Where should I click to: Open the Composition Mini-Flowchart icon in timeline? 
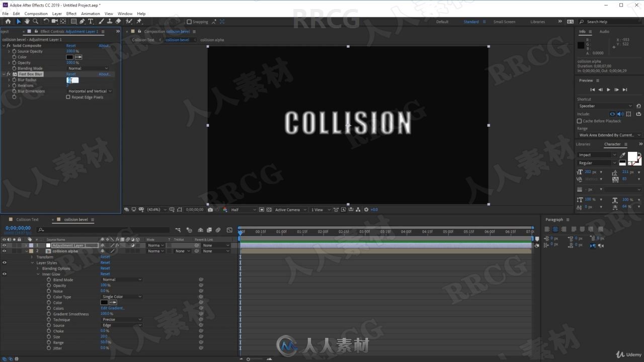tap(178, 230)
